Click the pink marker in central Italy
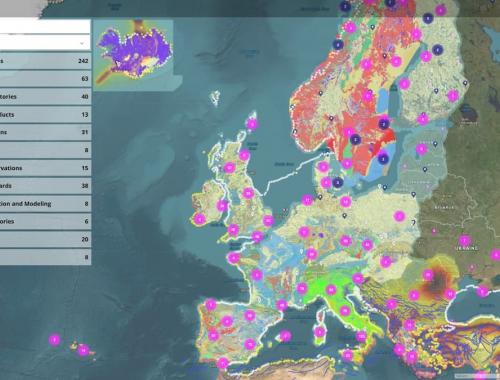500x380 pixels. tap(345, 311)
